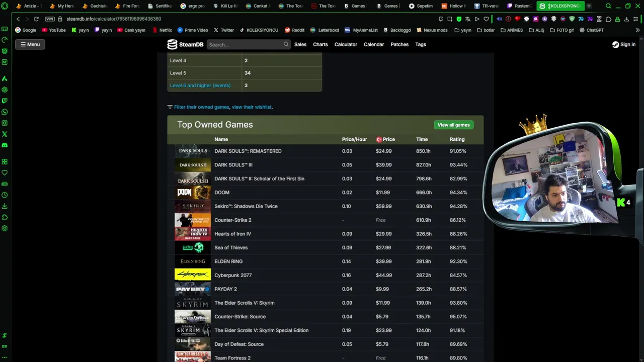
Task: Open sidebar downloads panel
Action: (x=5, y=206)
